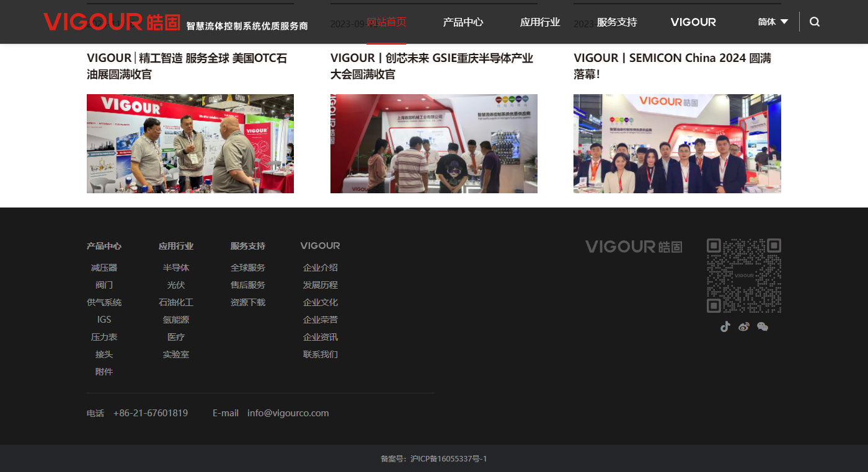
Task: Expand the 简体 language dropdown
Action: click(x=773, y=22)
